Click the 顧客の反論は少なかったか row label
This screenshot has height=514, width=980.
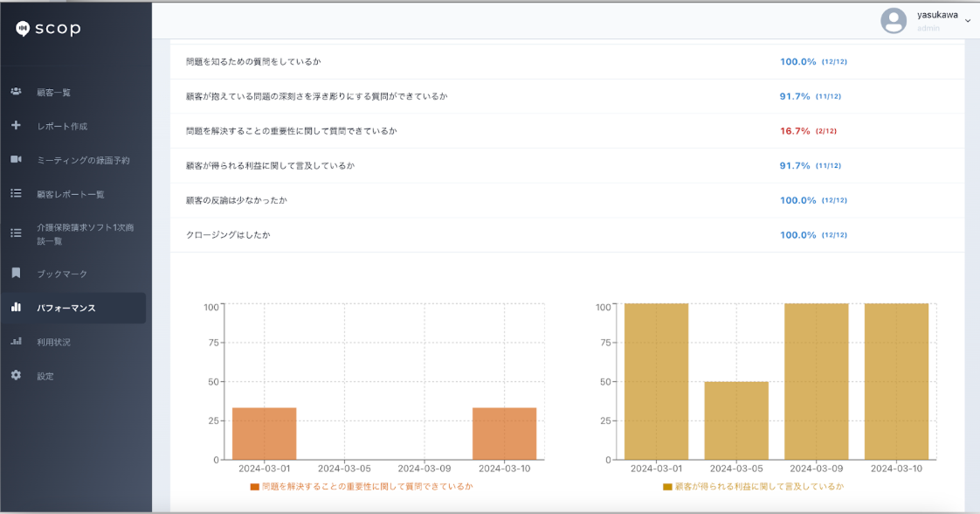click(236, 200)
